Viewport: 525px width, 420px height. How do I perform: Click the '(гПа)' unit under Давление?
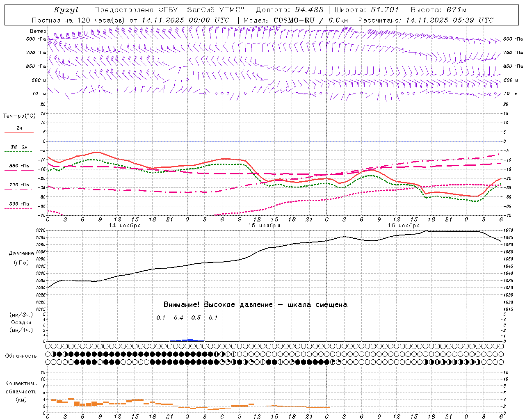pyautogui.click(x=21, y=263)
